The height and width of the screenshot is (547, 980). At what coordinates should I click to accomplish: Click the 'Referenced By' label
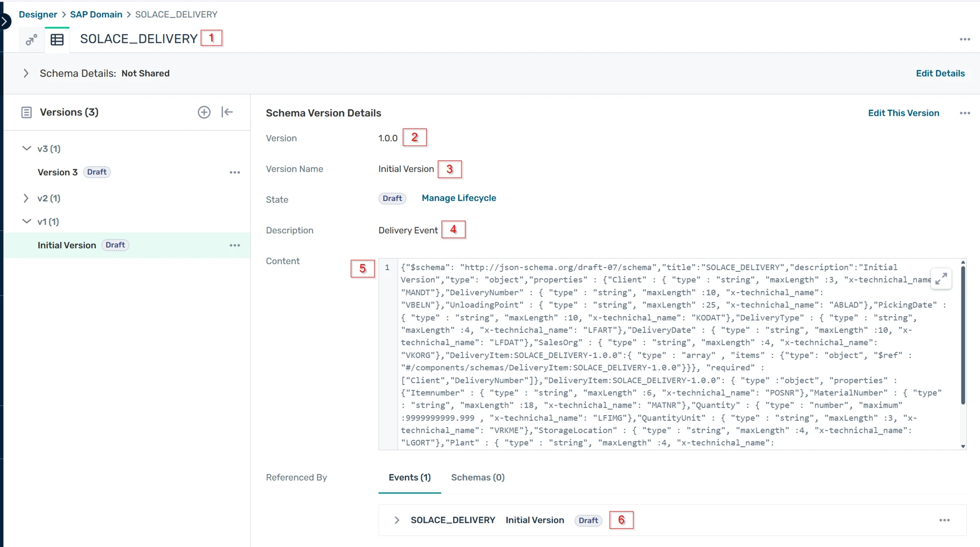296,478
